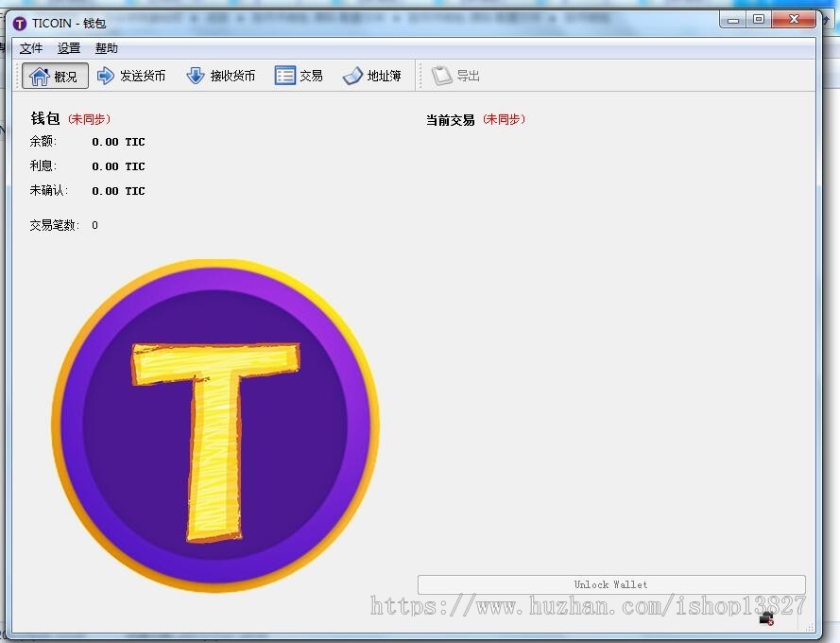Click the red 未同步 status next to 当前交易
Viewport: 840px width, 643px height.
tap(506, 119)
